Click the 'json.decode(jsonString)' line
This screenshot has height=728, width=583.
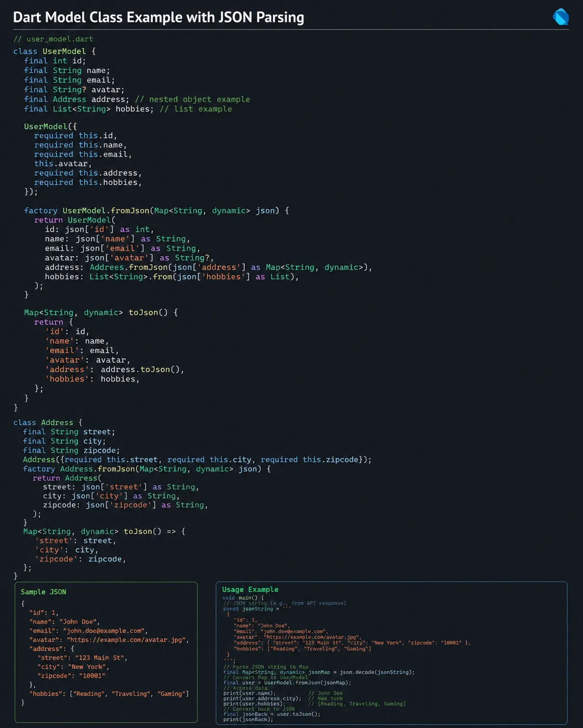(x=319, y=672)
